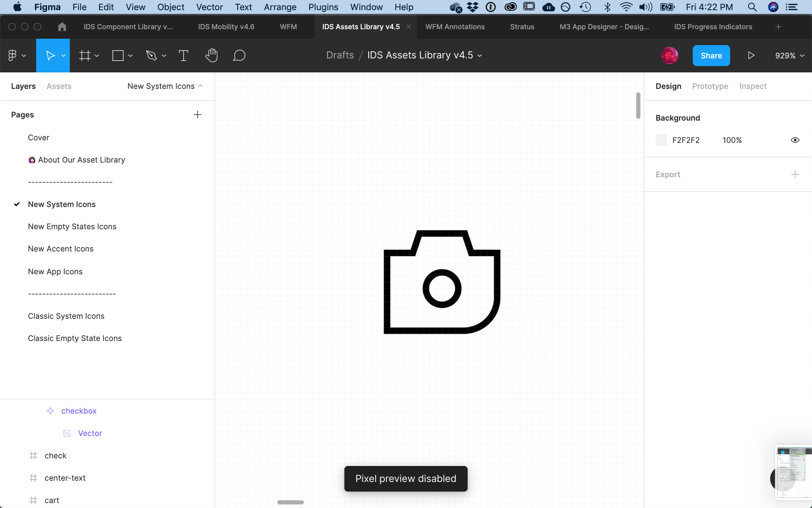
Task: Open New Empty States Icons page
Action: (x=72, y=227)
